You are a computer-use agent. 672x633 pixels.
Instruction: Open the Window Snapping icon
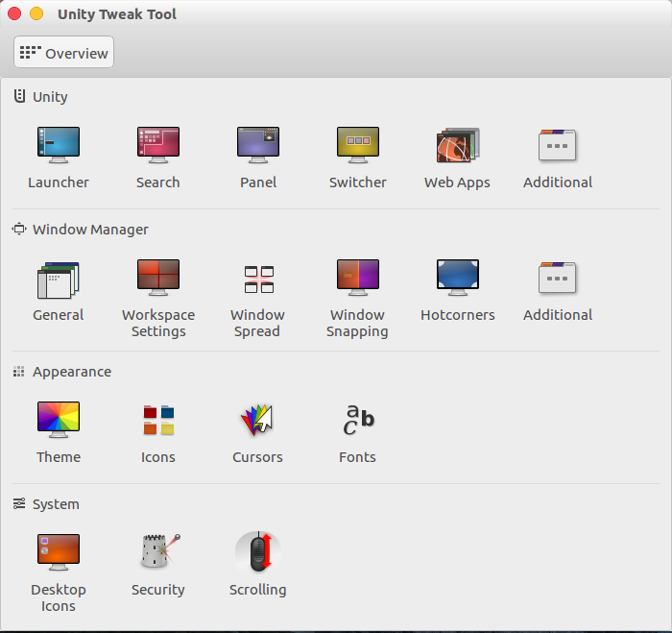pos(358,278)
